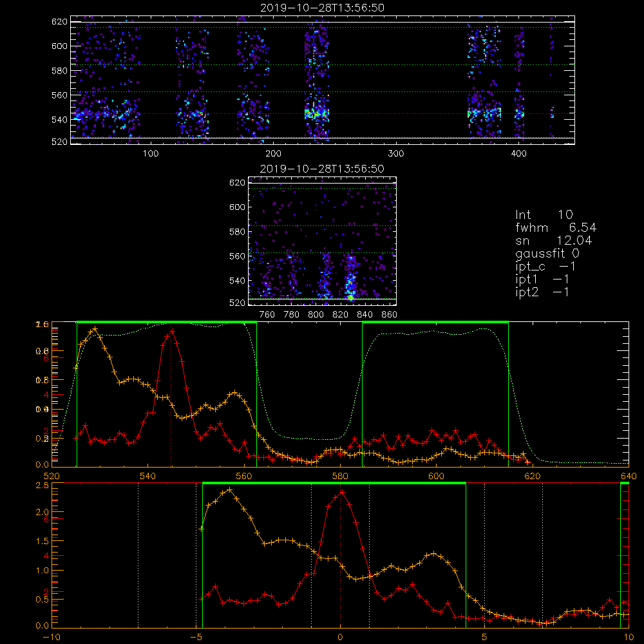Click y-axis label 2.5 on bottom plot
644x644 pixels.
coord(43,486)
